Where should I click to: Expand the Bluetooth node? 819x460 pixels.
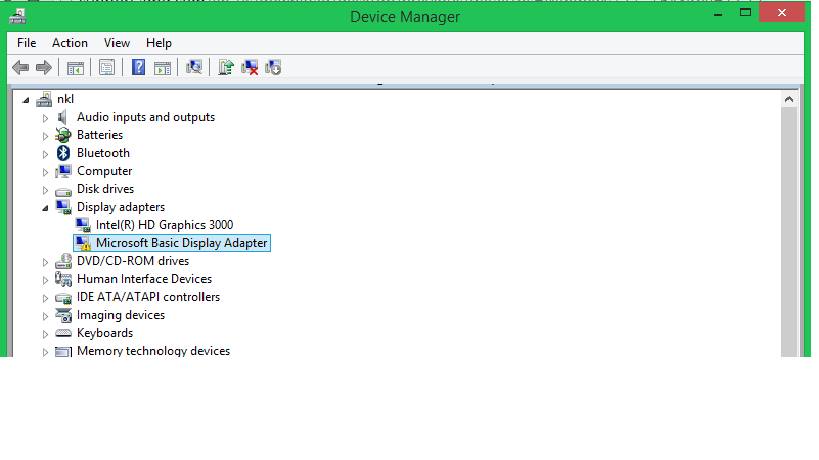tap(45, 154)
